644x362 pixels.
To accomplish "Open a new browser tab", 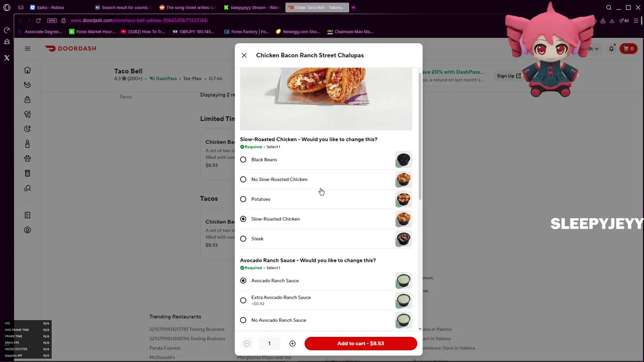I will [x=353, y=8].
